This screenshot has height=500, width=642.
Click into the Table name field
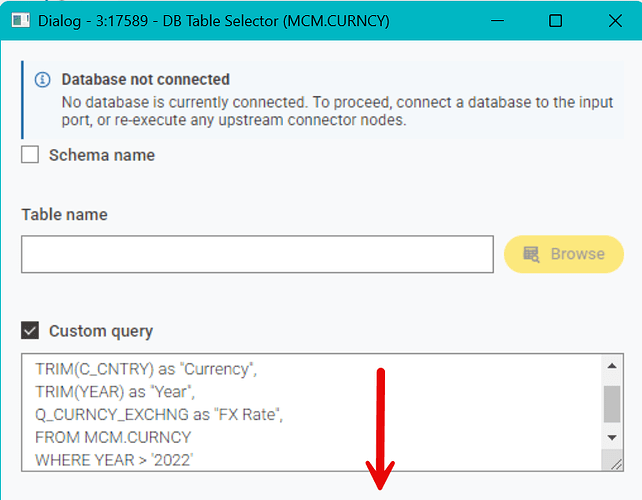(x=257, y=254)
